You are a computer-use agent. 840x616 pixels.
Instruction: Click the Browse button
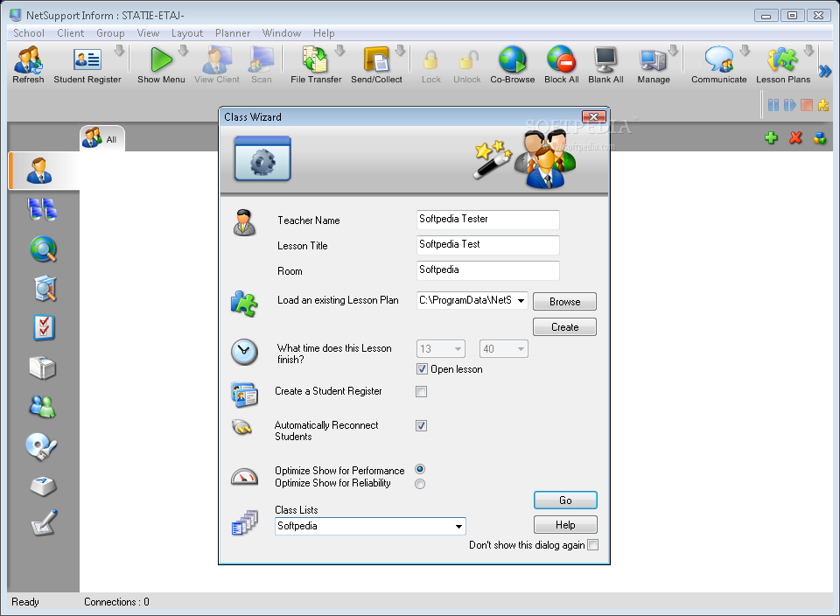click(x=564, y=302)
